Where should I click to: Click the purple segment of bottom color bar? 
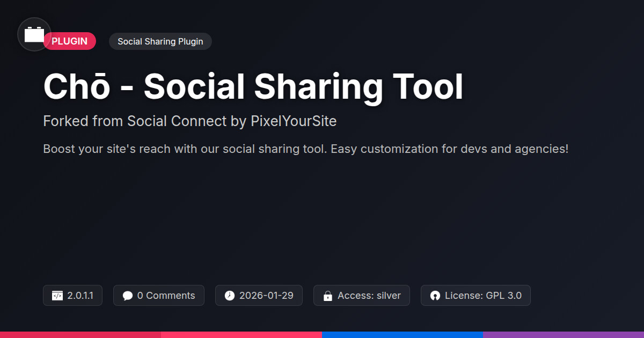point(563,334)
